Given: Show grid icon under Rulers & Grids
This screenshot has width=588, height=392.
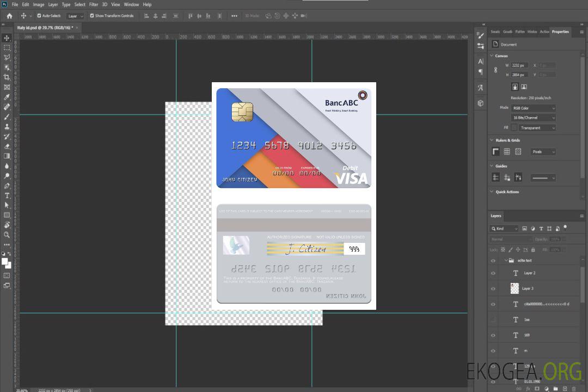Looking at the screenshot, I should tap(506, 151).
